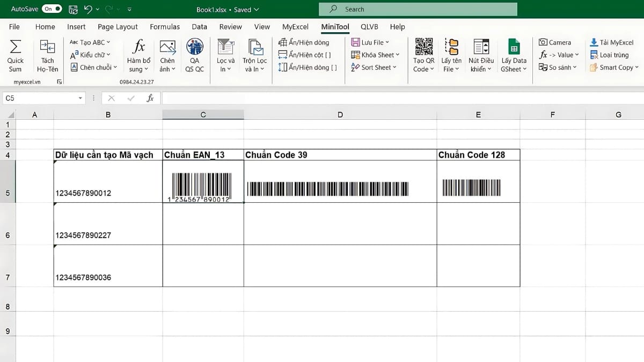Image resolution: width=644 pixels, height=362 pixels.
Task: Click the Tải MyExcel button
Action: [x=612, y=42]
